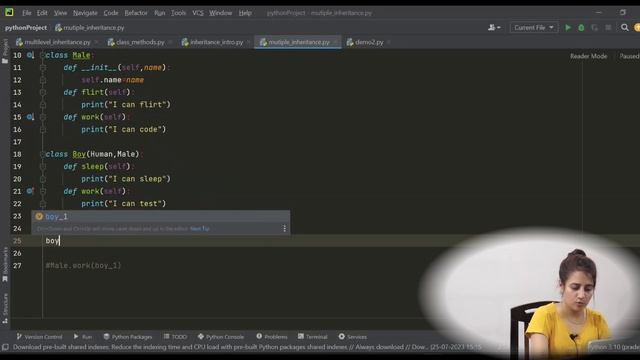Viewport: 640px width, 360px height.
Task: Click the subclass gutter icon on line 10
Action: pyautogui.click(x=30, y=55)
